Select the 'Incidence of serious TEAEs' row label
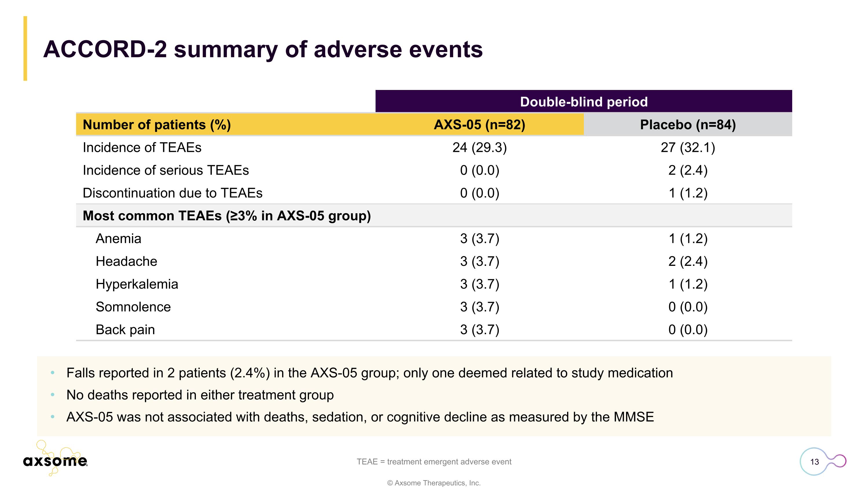Screen dimensions: 868x488 point(166,170)
